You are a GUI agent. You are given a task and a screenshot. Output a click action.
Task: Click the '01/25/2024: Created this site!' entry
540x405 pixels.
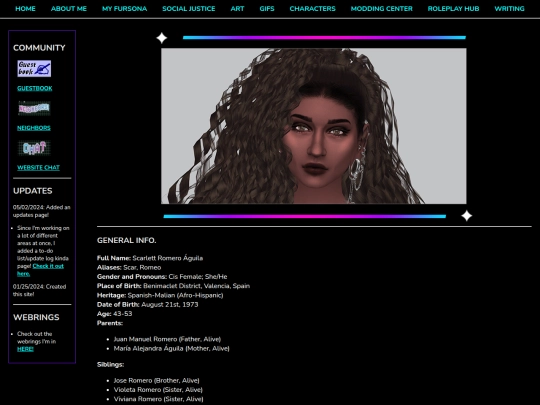pyautogui.click(x=39, y=290)
